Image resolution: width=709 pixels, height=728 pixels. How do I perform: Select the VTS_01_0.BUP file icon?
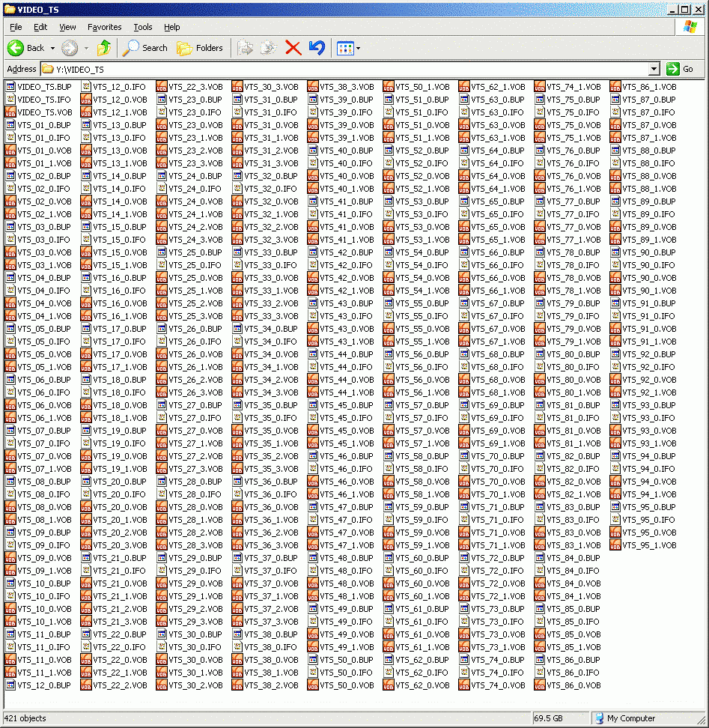(10, 125)
